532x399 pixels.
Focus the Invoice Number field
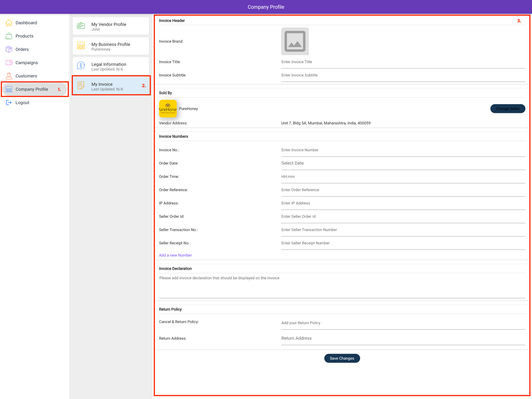point(403,150)
